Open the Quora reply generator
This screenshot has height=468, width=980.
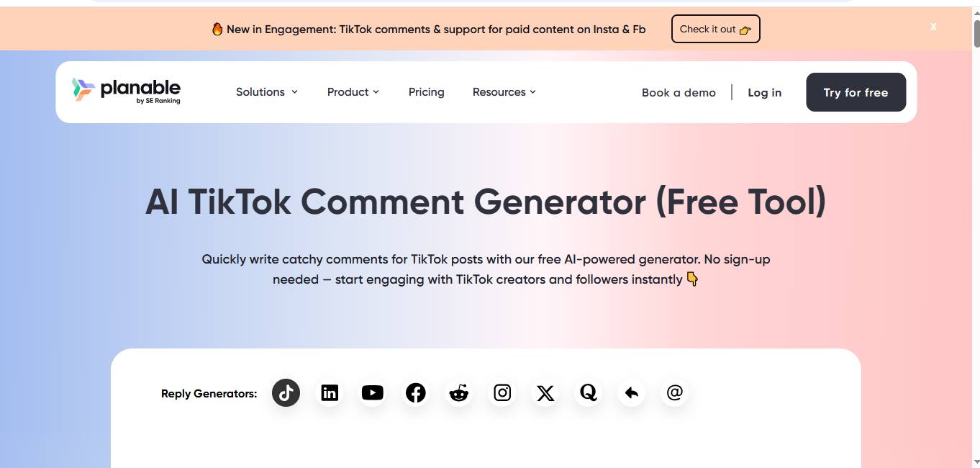tap(589, 393)
